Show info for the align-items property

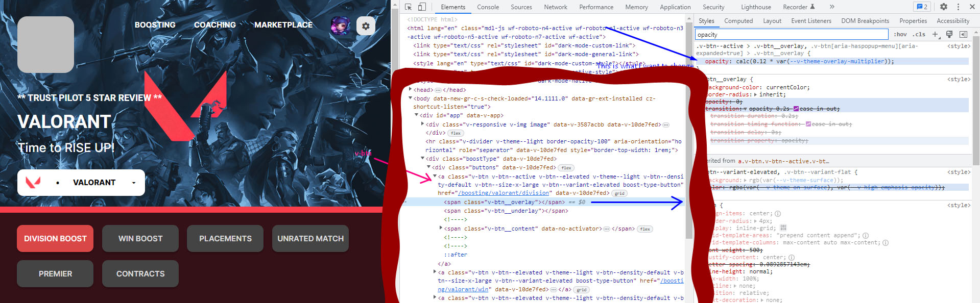pyautogui.click(x=778, y=214)
